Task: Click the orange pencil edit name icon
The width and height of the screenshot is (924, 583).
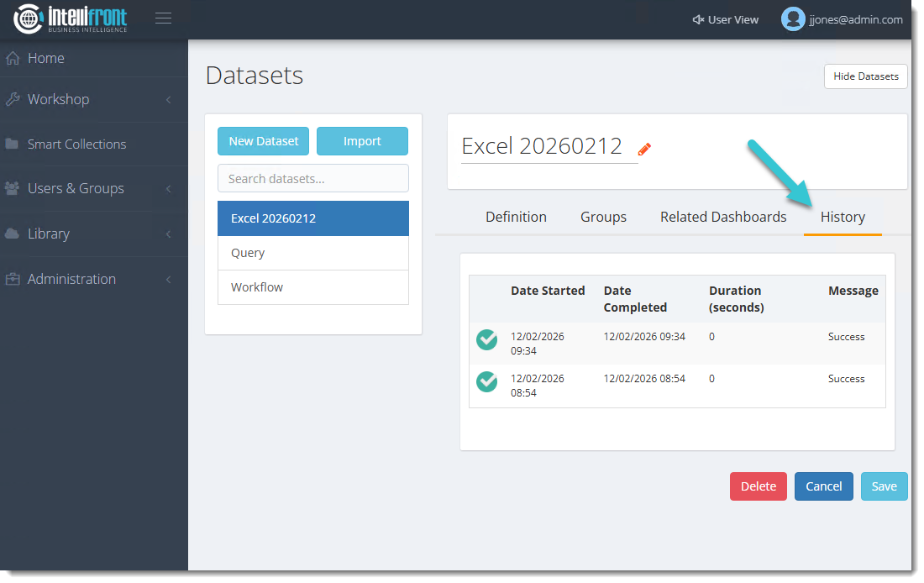Action: 644,149
